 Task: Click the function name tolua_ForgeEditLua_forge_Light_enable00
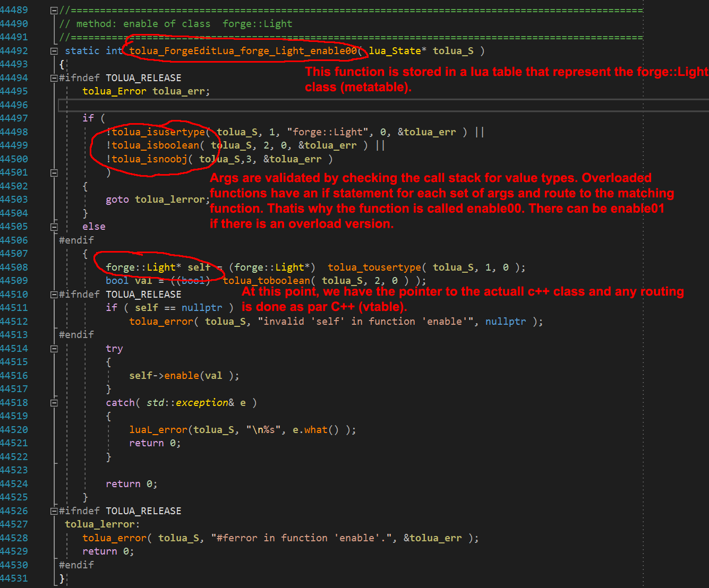243,51
